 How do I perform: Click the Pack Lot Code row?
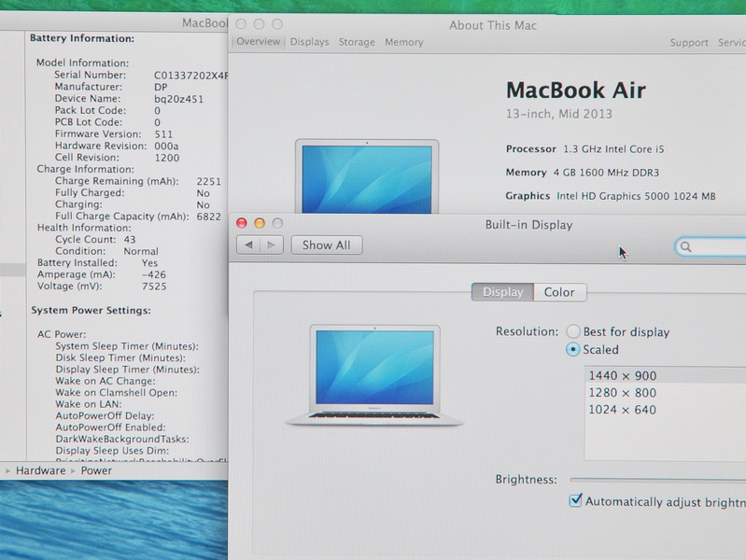[107, 110]
